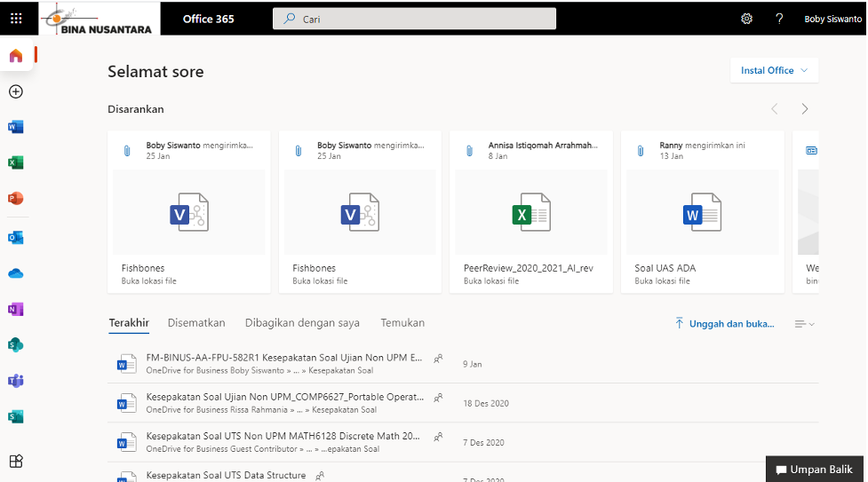Image resolution: width=868 pixels, height=482 pixels.
Task: Click share icon on FM-BINUS-AA-FPU-582R1 row
Action: (438, 359)
